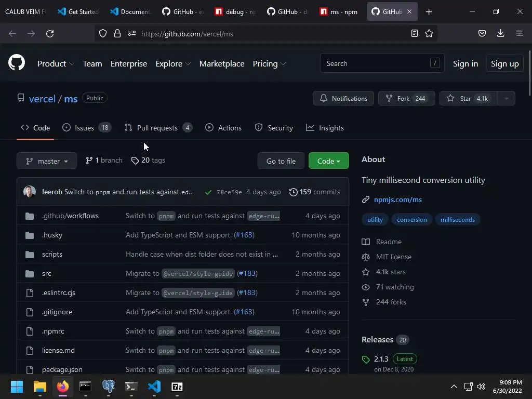Click the GitHub Octocat logo
Image resolution: width=532 pixels, height=399 pixels.
pyautogui.click(x=17, y=63)
